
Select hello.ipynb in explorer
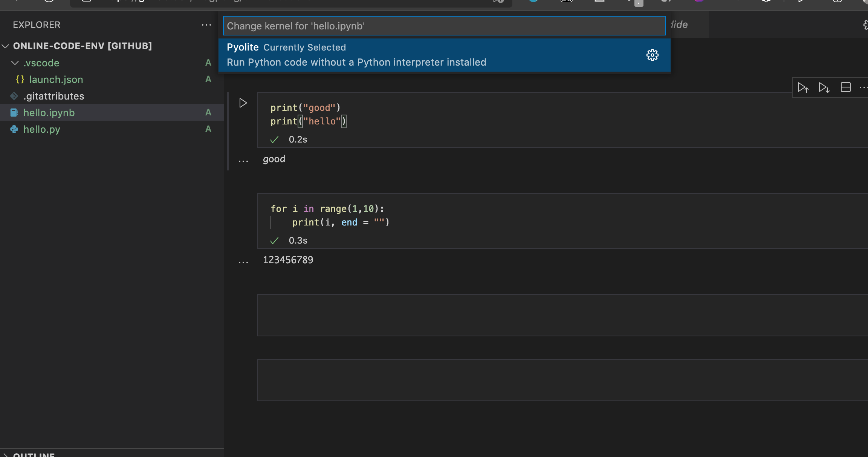49,113
